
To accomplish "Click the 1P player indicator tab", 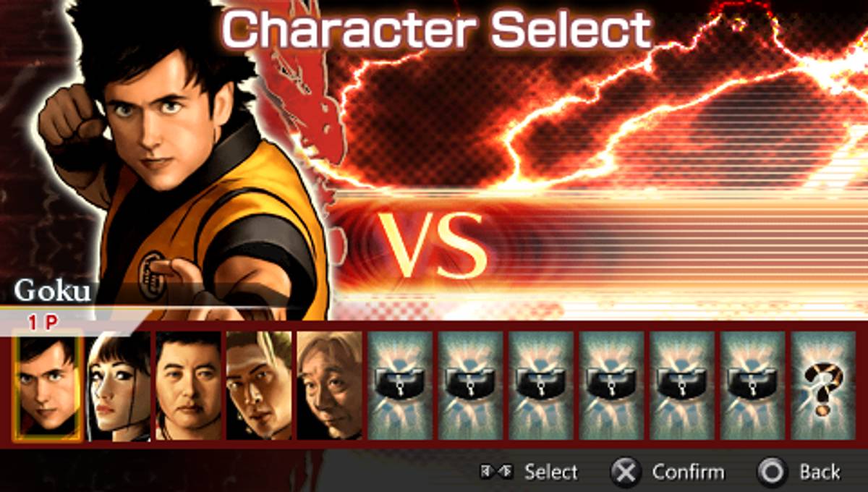I will pos(43,323).
